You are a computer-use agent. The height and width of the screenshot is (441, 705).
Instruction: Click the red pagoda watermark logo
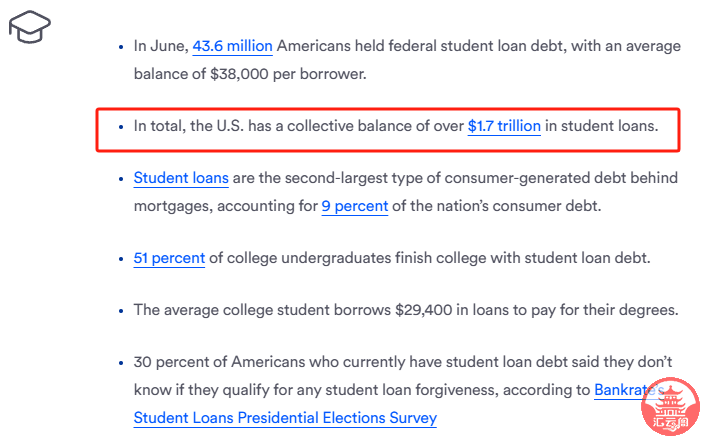(670, 407)
